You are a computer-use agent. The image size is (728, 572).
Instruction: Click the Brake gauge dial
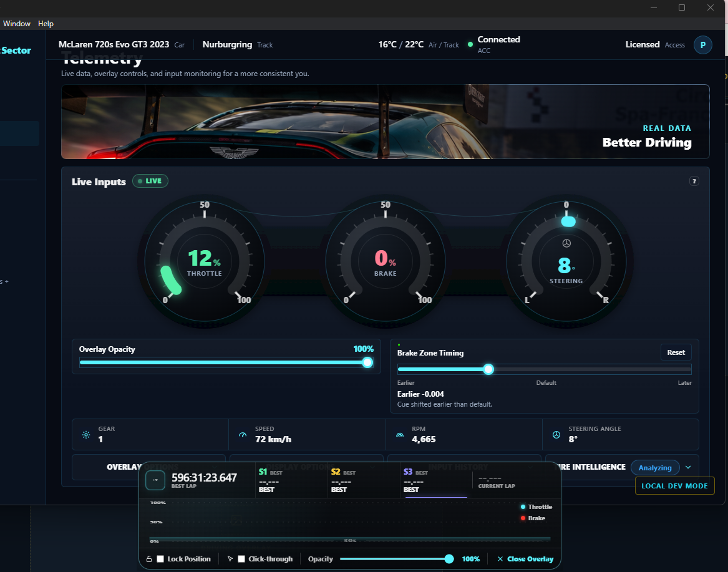coord(386,261)
